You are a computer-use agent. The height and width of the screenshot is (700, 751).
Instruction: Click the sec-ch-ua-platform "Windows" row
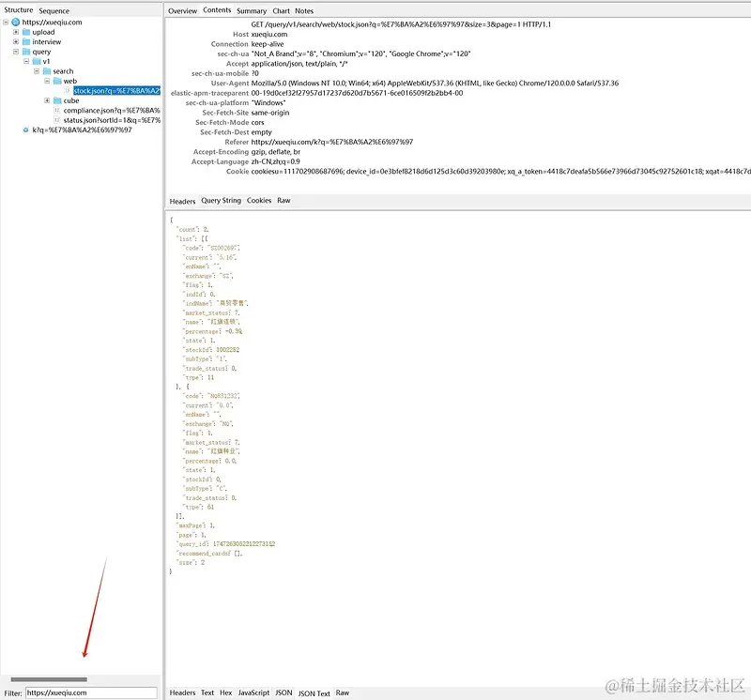click(x=236, y=103)
